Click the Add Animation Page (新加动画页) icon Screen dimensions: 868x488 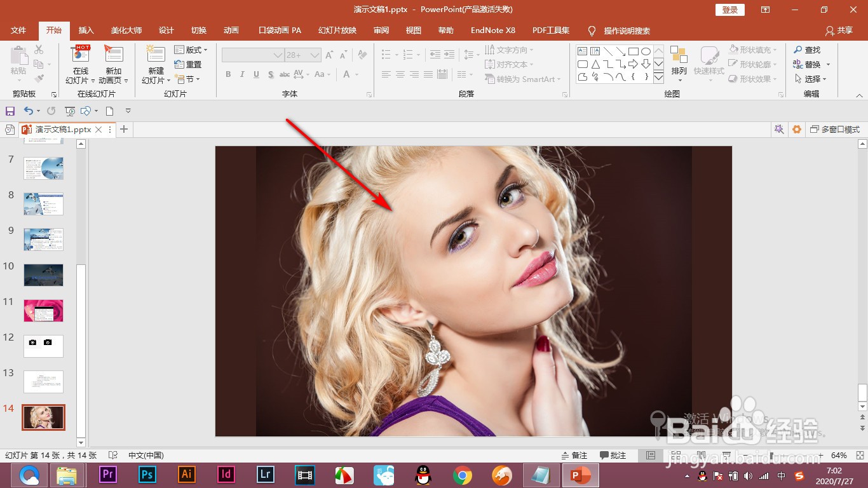point(114,55)
